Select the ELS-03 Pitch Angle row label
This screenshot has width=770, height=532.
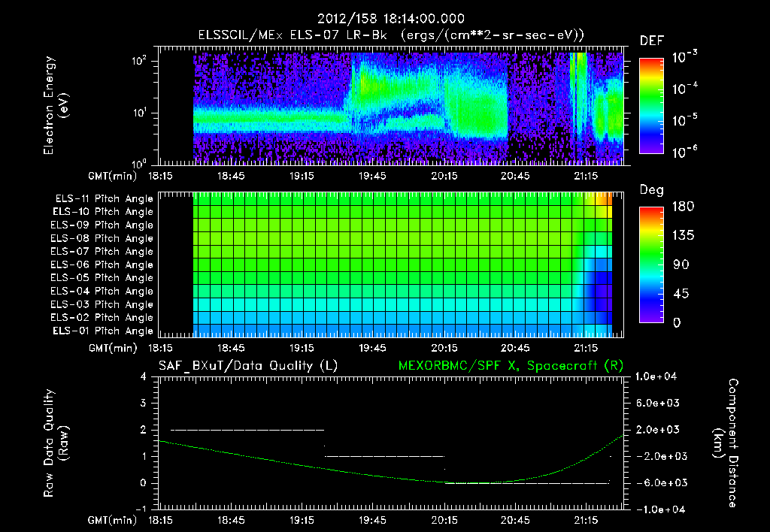pos(102,305)
